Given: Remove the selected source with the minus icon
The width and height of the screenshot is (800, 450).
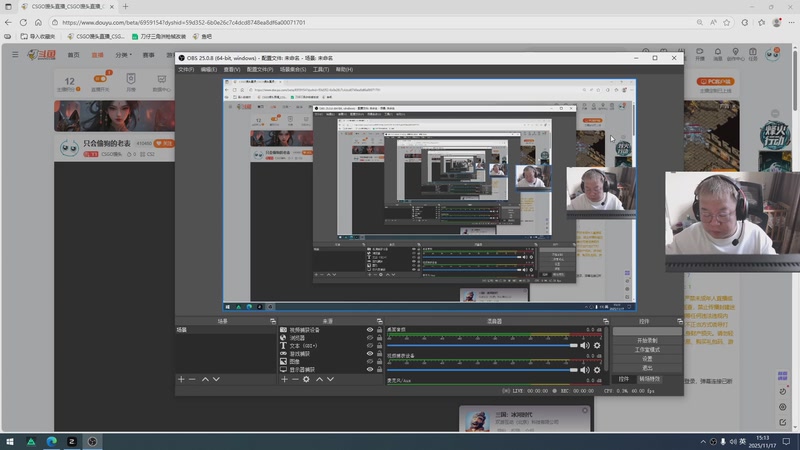Looking at the screenshot, I should click(x=295, y=379).
